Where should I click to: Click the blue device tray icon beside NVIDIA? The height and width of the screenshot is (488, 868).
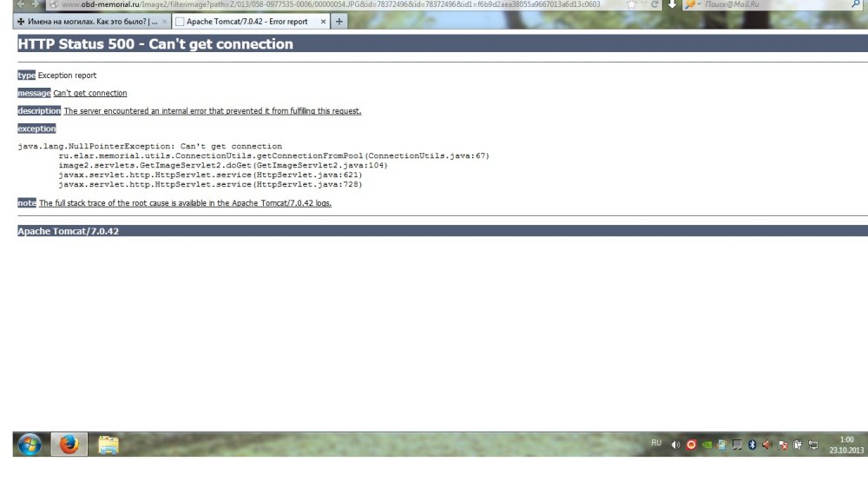coord(722,445)
